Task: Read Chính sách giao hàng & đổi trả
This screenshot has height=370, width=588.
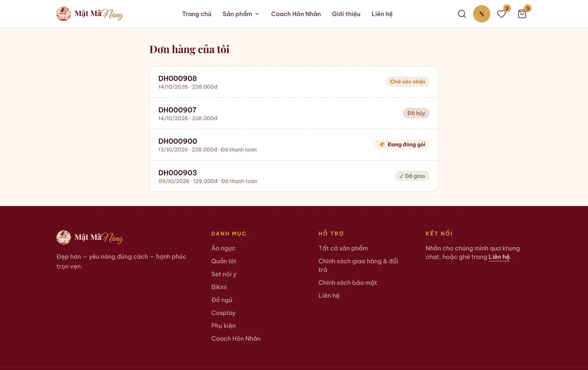Action: click(x=358, y=265)
